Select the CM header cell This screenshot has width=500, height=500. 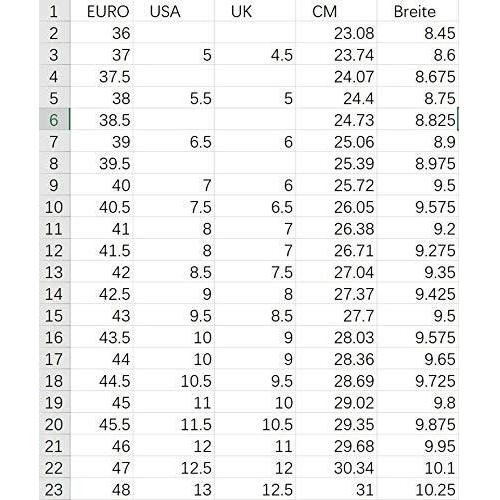pyautogui.click(x=336, y=11)
